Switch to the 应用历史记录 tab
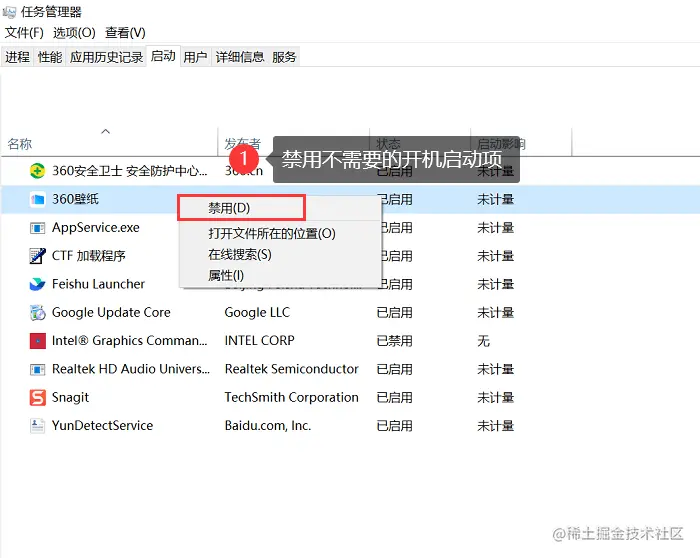The width and height of the screenshot is (700, 558). click(106, 57)
